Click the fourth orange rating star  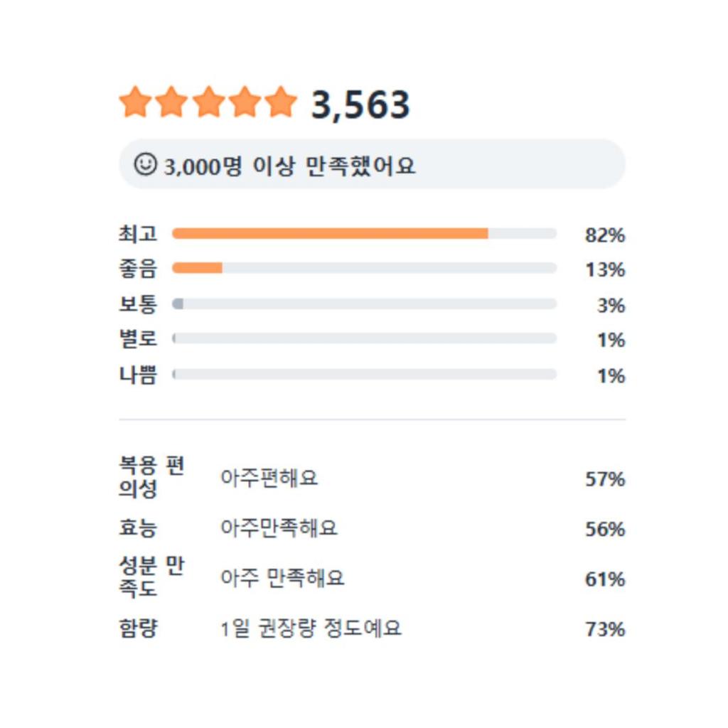click(x=245, y=102)
